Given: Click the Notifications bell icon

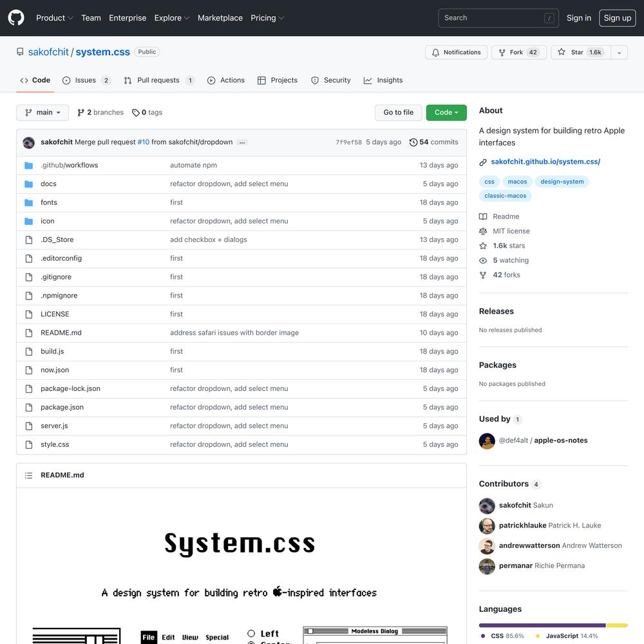Looking at the screenshot, I should point(435,53).
